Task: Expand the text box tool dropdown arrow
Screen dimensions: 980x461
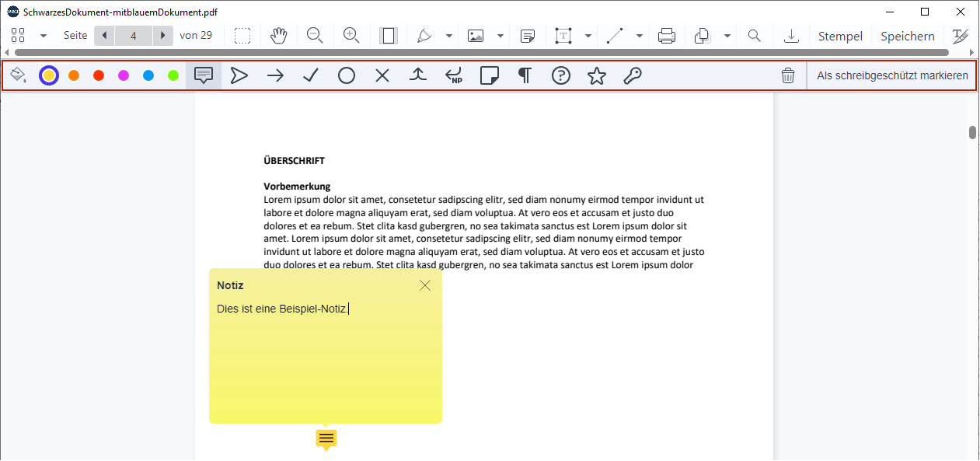Action: click(x=588, y=36)
